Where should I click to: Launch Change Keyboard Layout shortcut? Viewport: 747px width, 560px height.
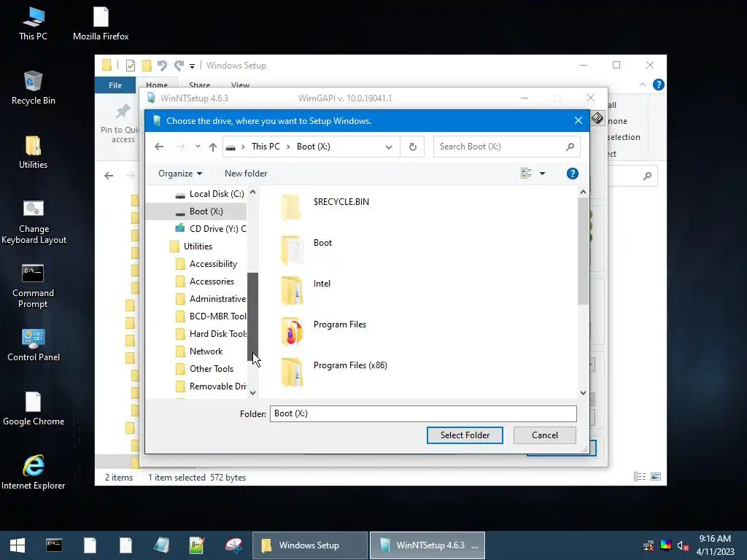pyautogui.click(x=34, y=222)
